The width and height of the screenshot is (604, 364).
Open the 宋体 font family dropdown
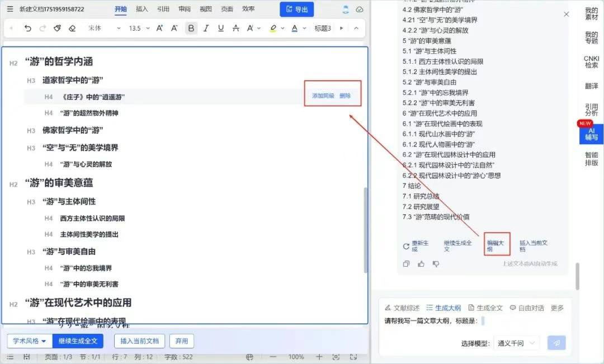pos(104,29)
